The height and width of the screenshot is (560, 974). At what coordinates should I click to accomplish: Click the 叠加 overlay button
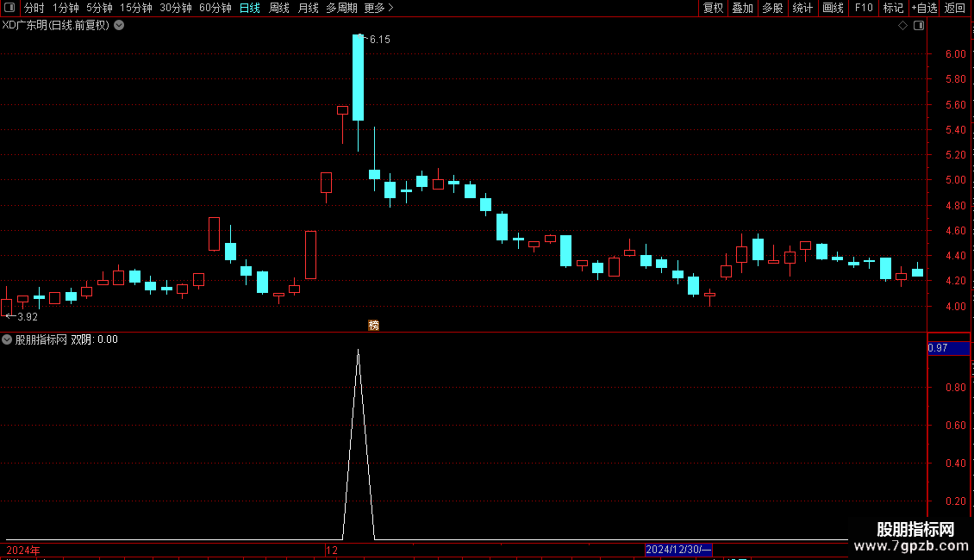pyautogui.click(x=742, y=8)
